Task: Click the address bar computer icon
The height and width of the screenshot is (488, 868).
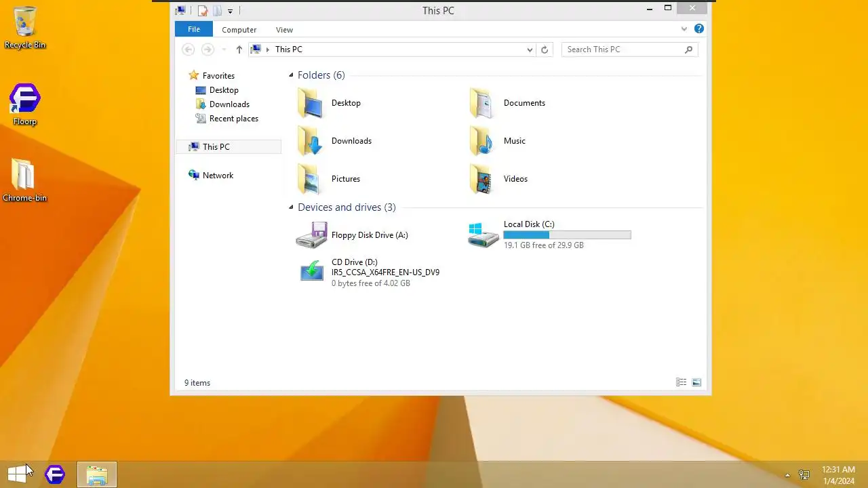Action: 256,49
